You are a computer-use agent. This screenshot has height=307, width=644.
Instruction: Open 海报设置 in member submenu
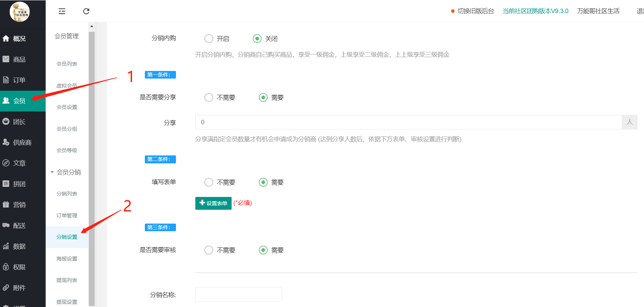[67, 259]
